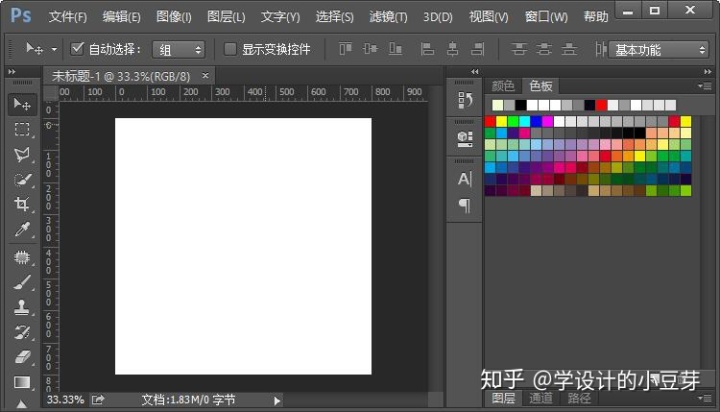Open the 组 auto-select dropdown
Image resolution: width=720 pixels, height=412 pixels.
coord(179,50)
